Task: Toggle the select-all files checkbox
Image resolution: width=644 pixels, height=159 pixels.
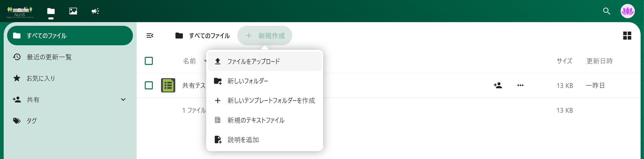Action: tap(149, 61)
